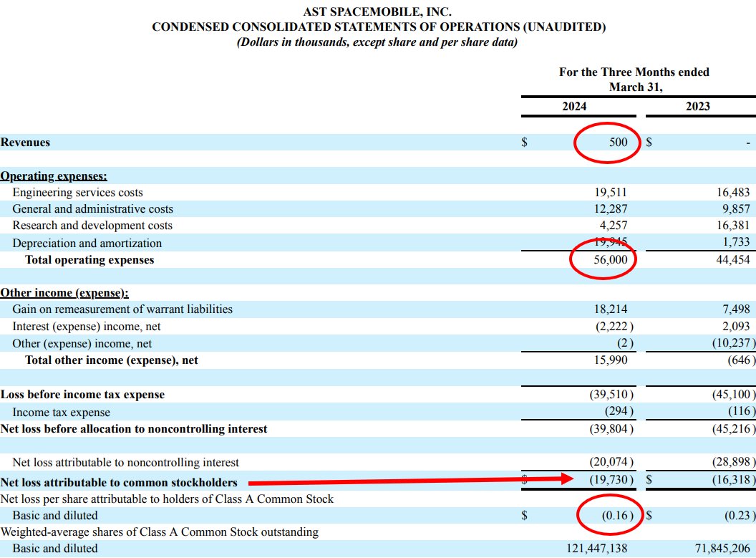Click the value 4,257
This screenshot has width=756, height=558.
click(x=614, y=225)
